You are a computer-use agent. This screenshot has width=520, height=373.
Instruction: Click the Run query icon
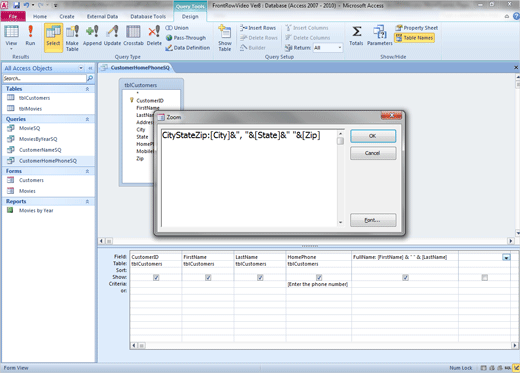(x=30, y=36)
